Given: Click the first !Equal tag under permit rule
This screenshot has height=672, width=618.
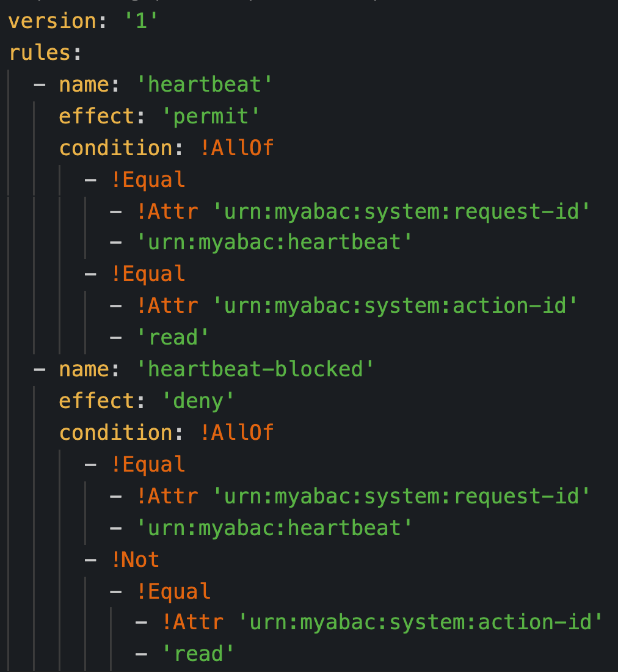Looking at the screenshot, I should click(x=148, y=180).
